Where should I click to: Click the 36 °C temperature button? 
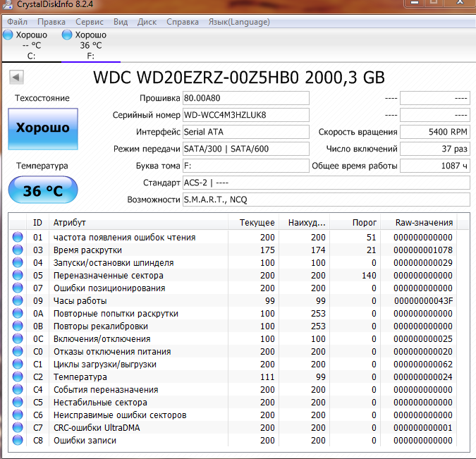[x=43, y=190]
